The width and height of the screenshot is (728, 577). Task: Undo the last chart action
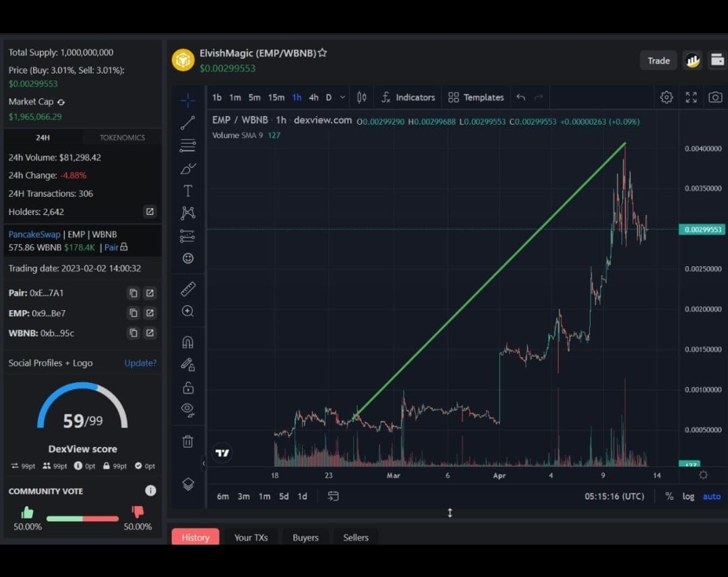pos(521,97)
